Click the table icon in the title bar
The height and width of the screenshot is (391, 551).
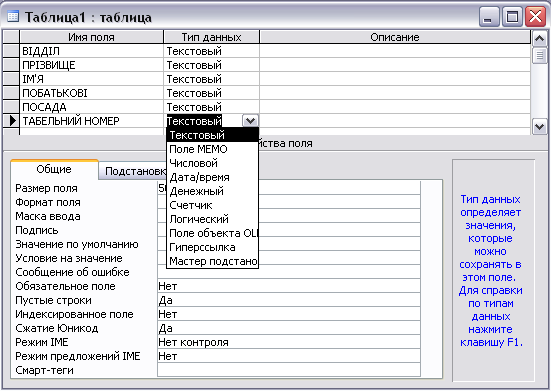(x=13, y=17)
